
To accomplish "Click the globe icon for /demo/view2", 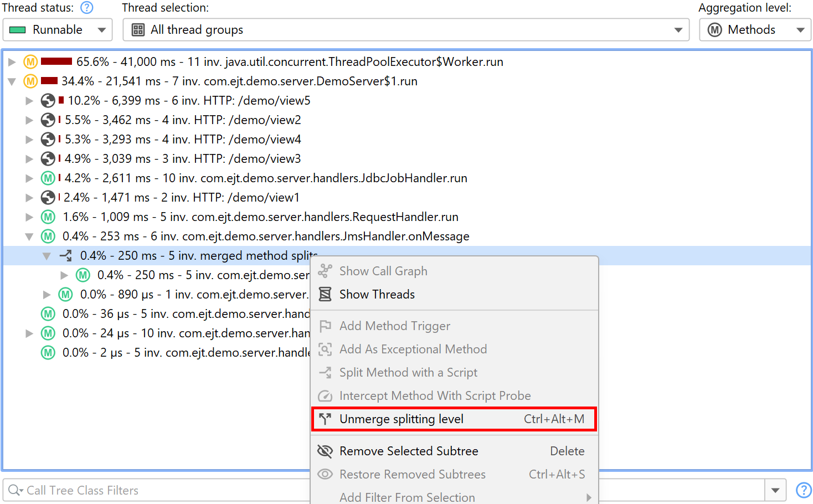I will click(48, 120).
